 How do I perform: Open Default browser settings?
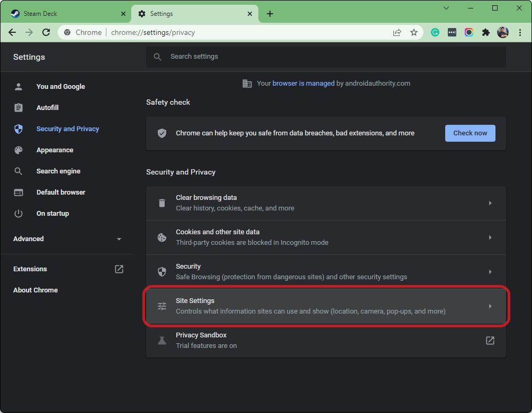[61, 192]
